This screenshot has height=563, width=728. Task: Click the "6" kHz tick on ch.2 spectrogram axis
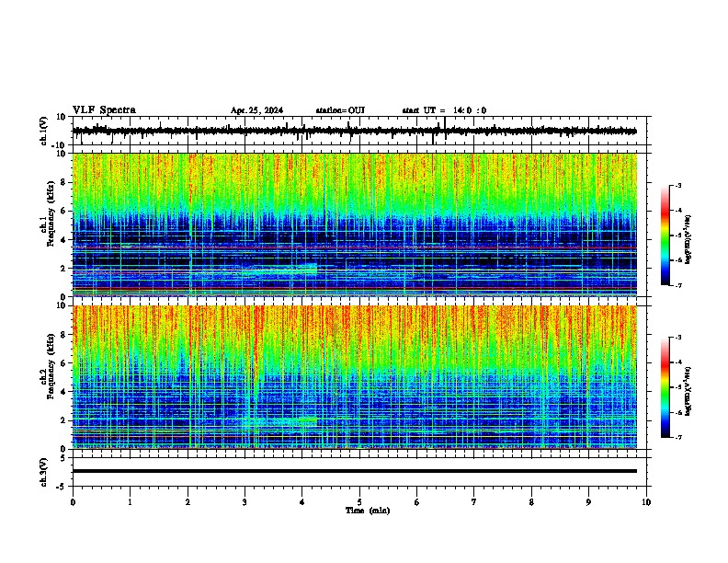pyautogui.click(x=63, y=363)
